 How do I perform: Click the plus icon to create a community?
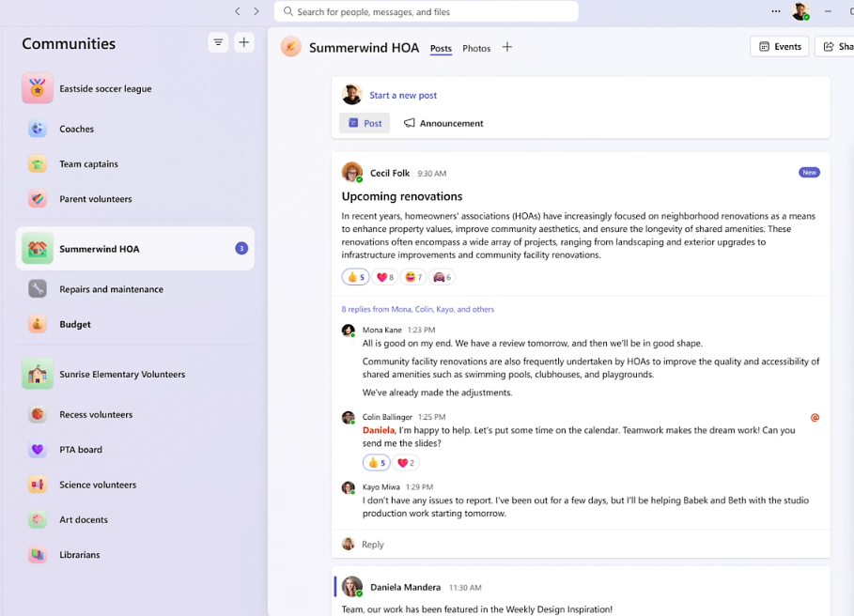244,42
